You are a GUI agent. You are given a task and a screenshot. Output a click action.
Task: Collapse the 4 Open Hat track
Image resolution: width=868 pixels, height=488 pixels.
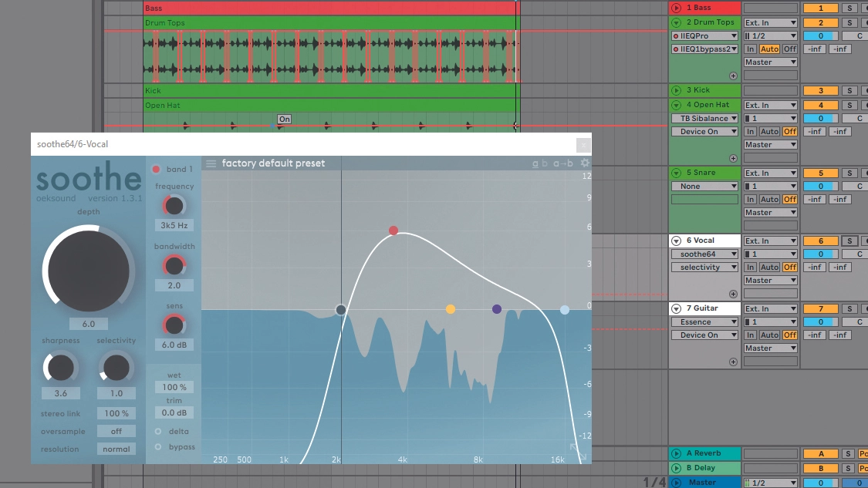click(676, 105)
